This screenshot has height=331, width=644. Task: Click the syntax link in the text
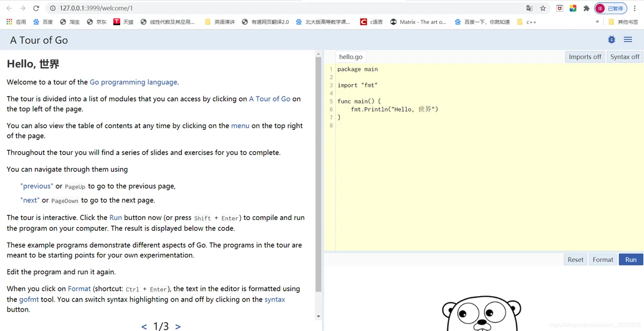click(275, 299)
